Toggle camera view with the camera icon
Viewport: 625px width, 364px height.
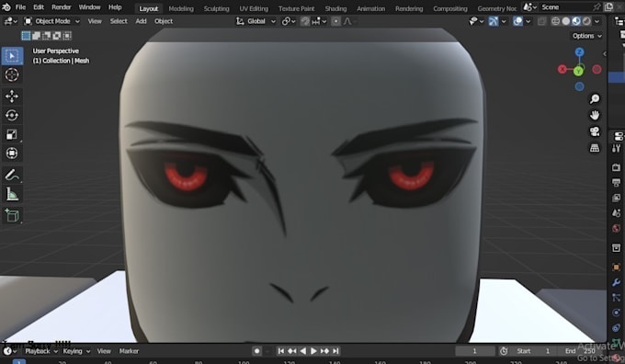595,131
